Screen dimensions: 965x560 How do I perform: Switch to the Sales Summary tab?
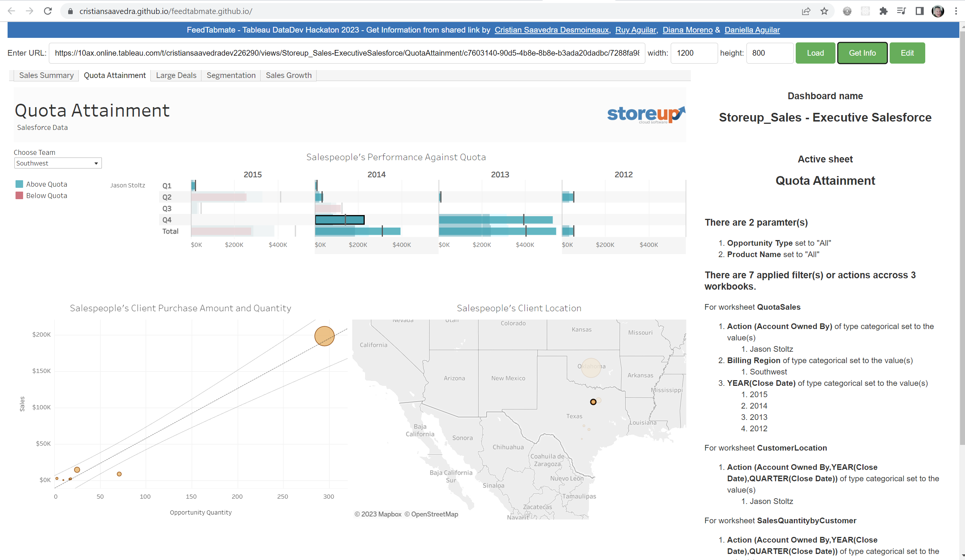coord(46,75)
